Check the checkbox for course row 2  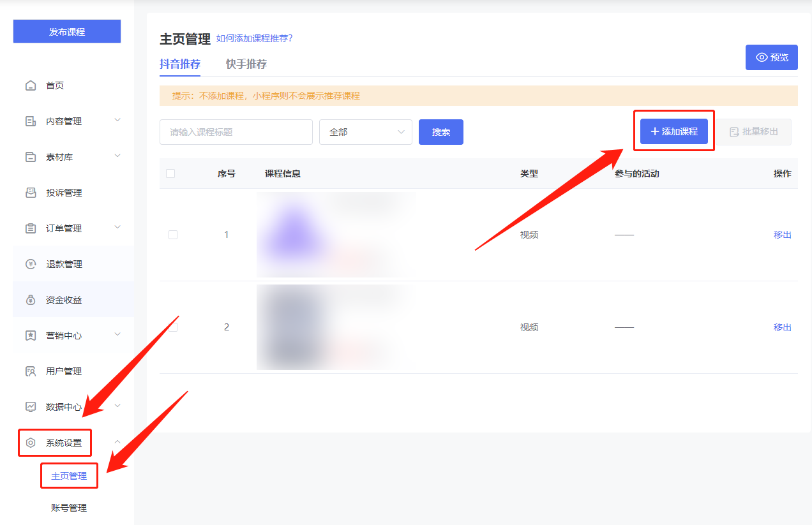click(x=173, y=327)
